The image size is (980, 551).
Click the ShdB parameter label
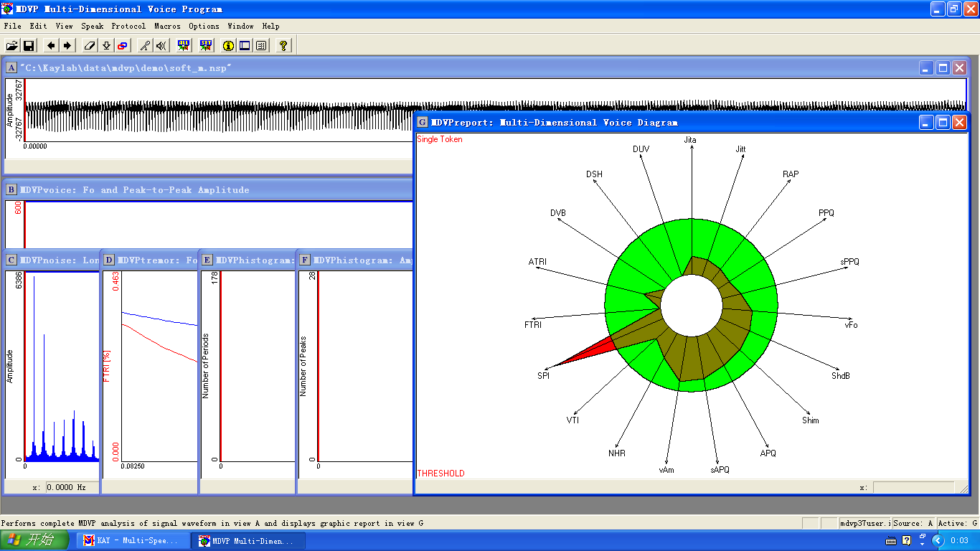841,375
